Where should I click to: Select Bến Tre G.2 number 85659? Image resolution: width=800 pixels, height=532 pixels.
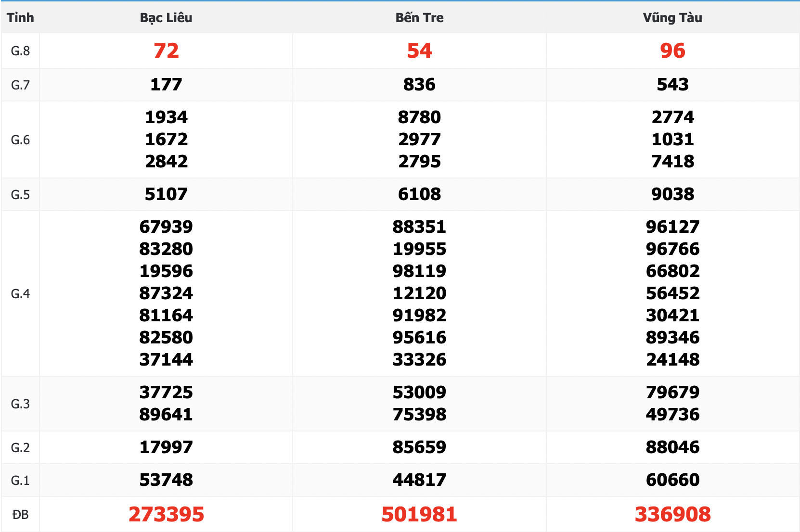419,447
